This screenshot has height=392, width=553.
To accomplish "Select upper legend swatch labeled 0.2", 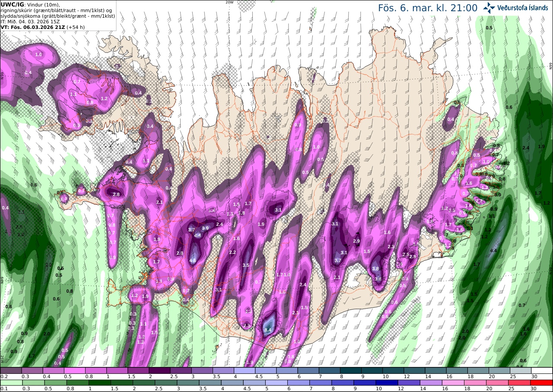I will tap(11, 370).
